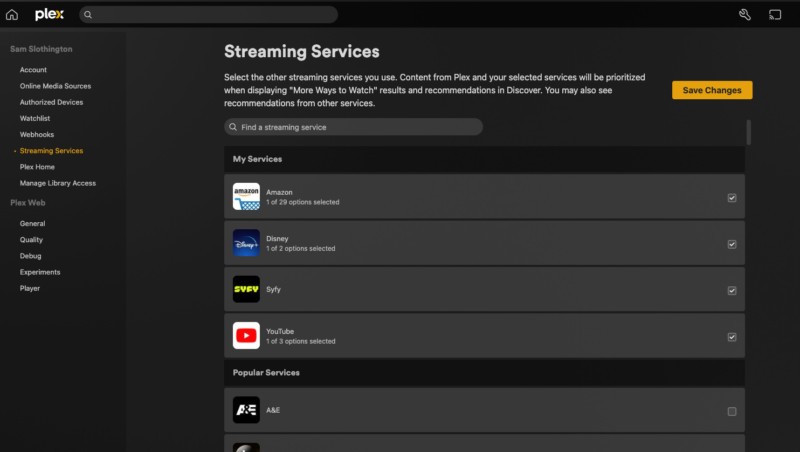Click the 'Syfy' service name
Viewport: 800px width, 452px height.
(x=273, y=289)
